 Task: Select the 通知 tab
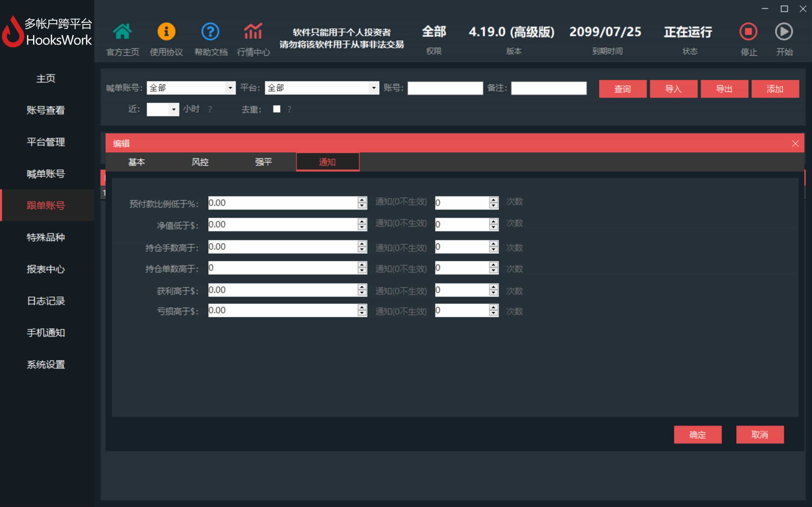pyautogui.click(x=327, y=162)
